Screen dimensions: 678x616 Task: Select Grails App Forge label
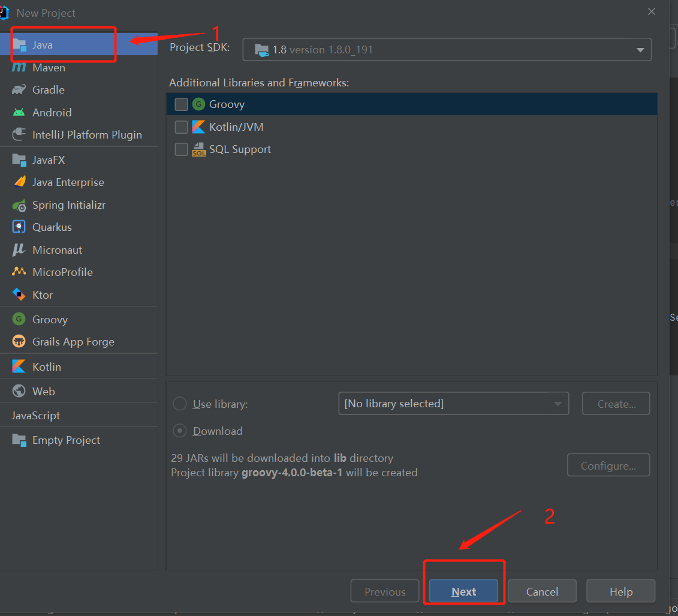(x=74, y=342)
